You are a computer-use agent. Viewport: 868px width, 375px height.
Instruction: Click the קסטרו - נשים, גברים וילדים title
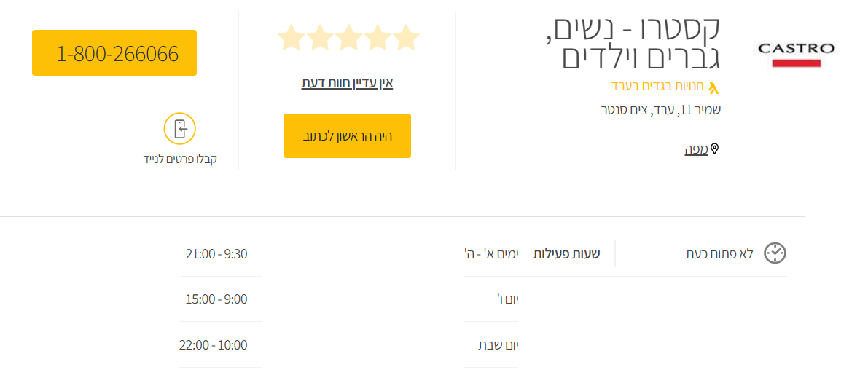point(633,43)
